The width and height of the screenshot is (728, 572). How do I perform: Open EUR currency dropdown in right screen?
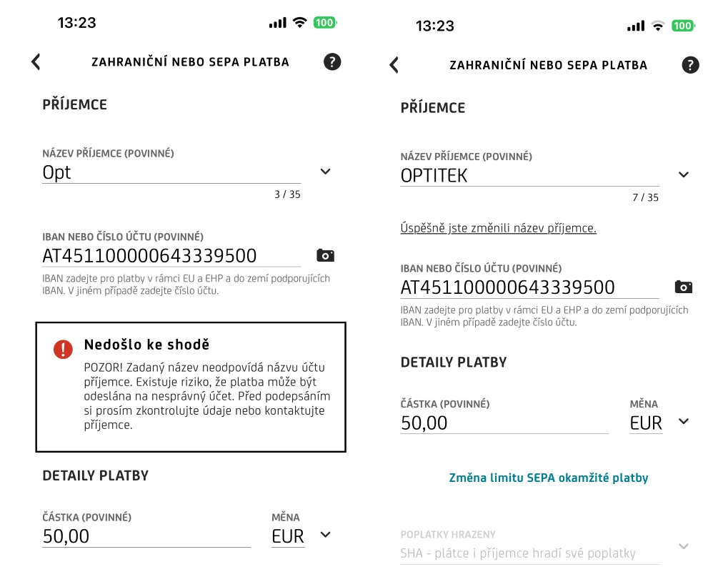tap(683, 422)
